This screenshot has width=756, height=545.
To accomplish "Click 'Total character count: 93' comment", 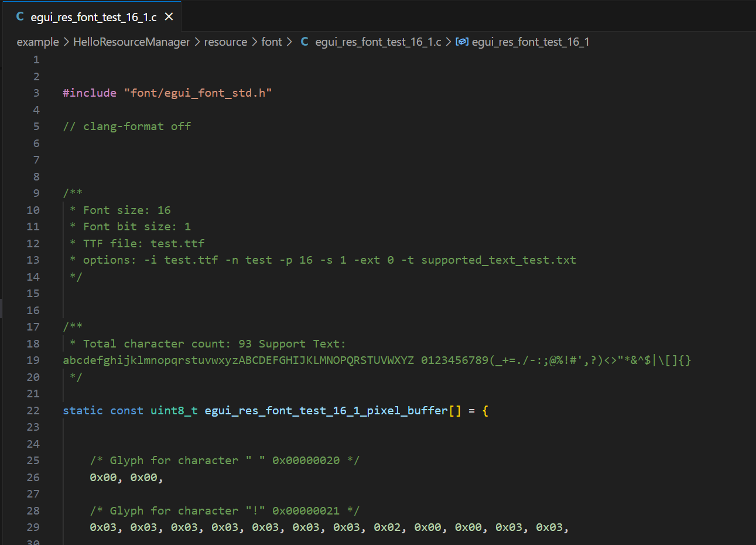I will coord(167,344).
